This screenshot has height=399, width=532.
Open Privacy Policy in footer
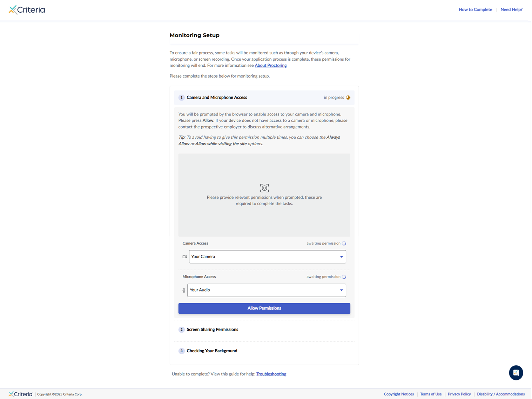[459, 394]
